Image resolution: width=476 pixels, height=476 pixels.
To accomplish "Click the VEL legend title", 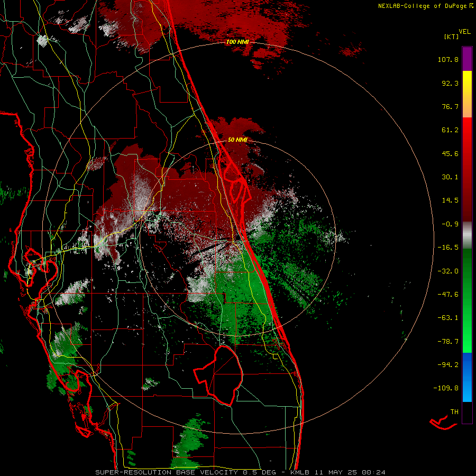I will click(x=464, y=32).
